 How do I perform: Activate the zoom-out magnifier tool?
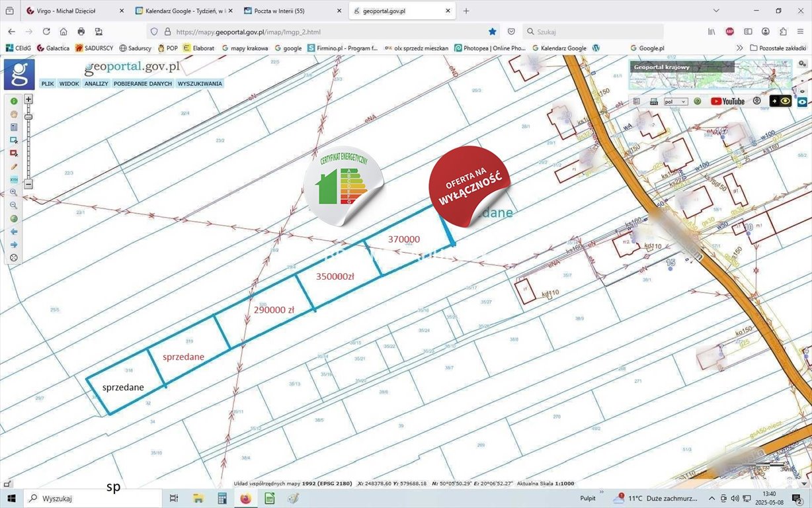(x=13, y=205)
